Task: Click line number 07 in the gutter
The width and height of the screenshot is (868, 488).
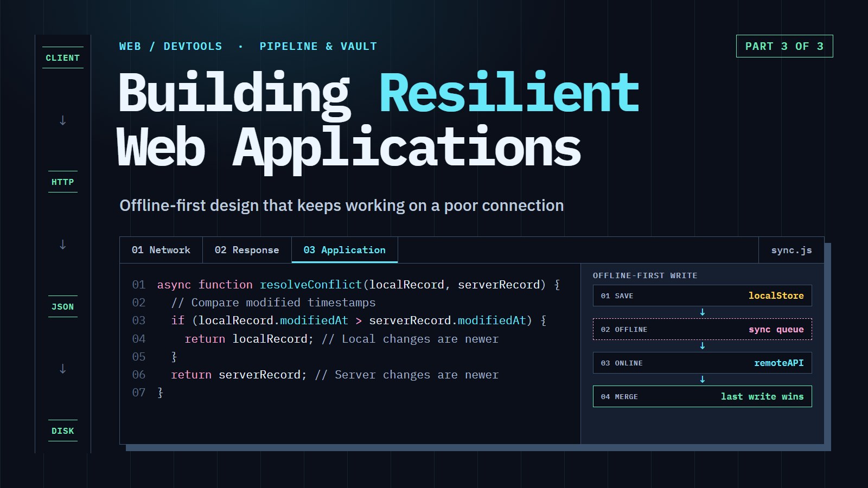Action: [139, 393]
